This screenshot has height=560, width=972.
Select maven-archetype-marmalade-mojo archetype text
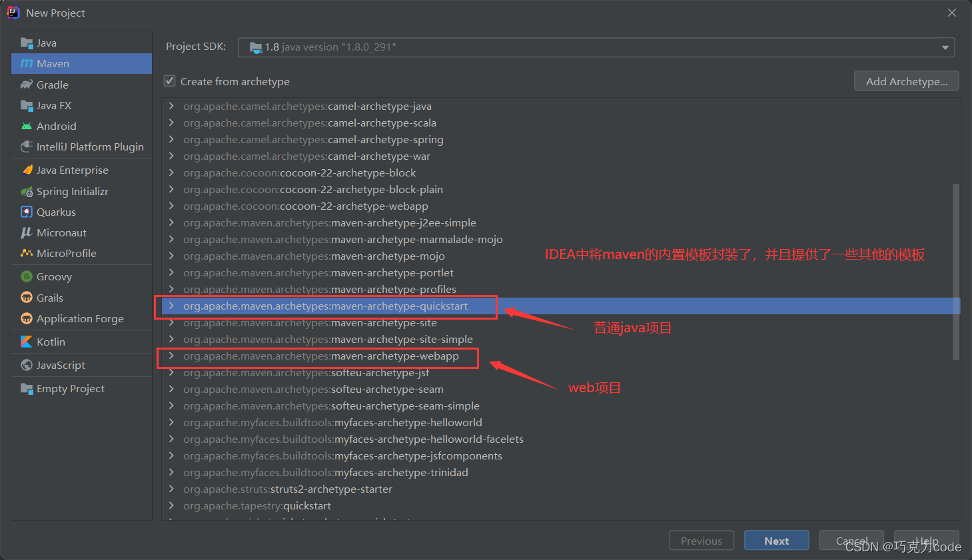coord(343,239)
